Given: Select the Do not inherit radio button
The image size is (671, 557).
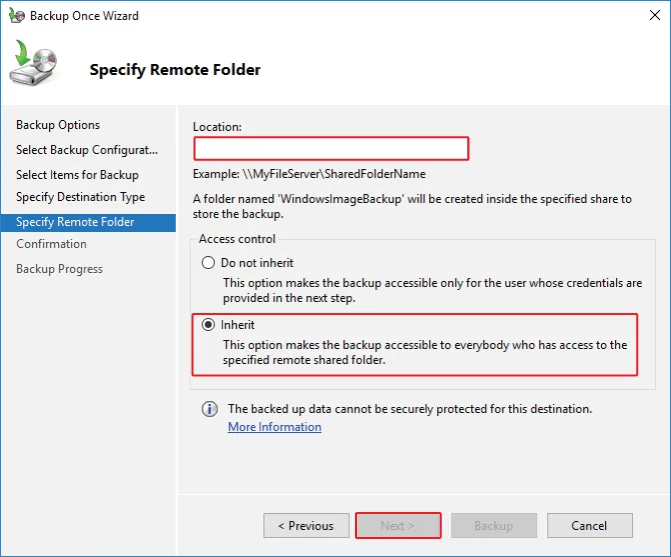Looking at the screenshot, I should [x=208, y=263].
